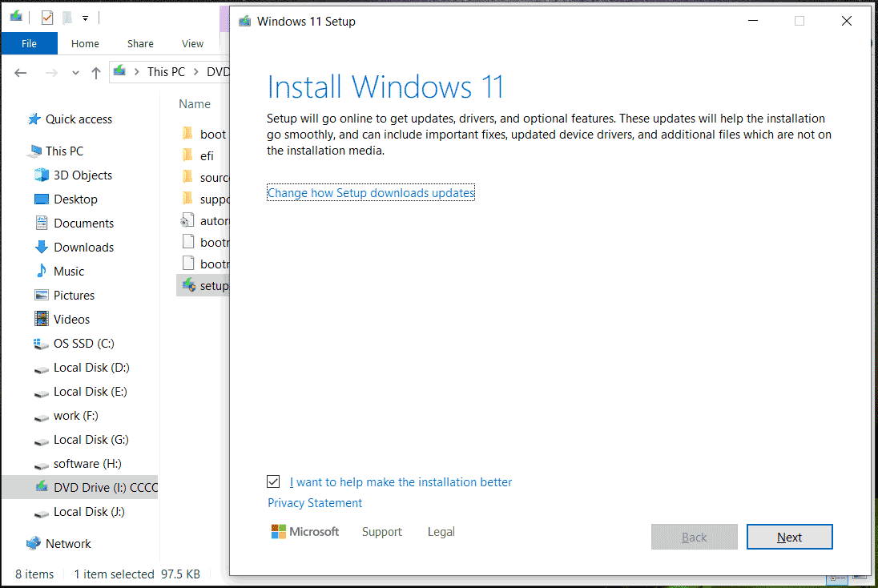The image size is (878, 588).
Task: Open the DVD crumb in the address bar
Action: [x=218, y=71]
